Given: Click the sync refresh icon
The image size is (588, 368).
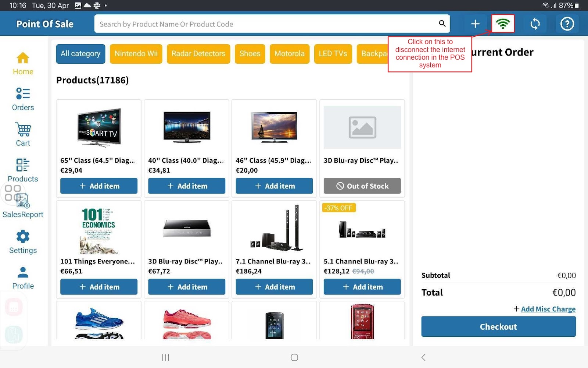Looking at the screenshot, I should [535, 24].
